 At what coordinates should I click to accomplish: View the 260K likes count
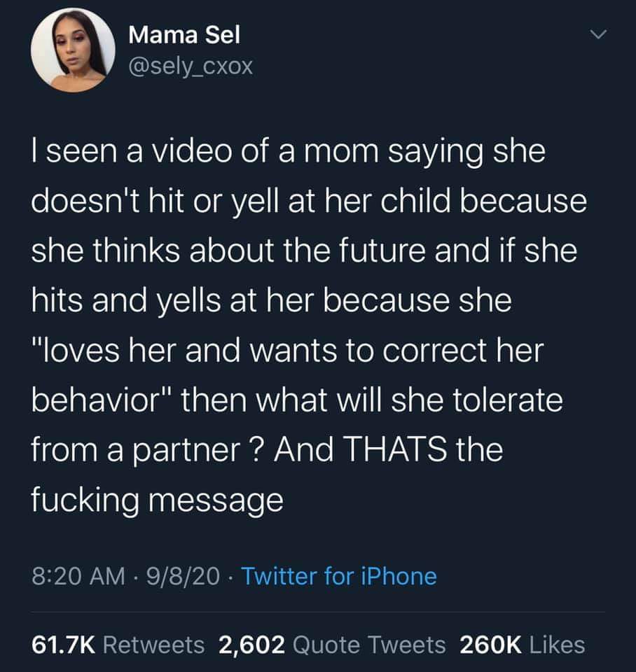point(490,645)
